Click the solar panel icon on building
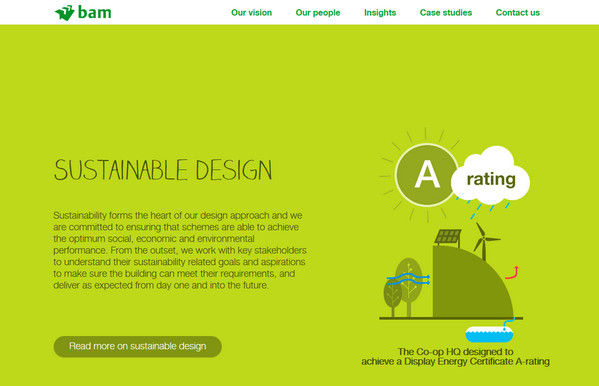 pyautogui.click(x=448, y=237)
